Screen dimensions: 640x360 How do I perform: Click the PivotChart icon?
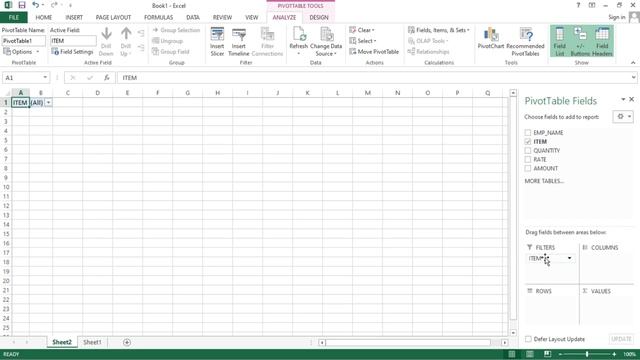tap(491, 38)
